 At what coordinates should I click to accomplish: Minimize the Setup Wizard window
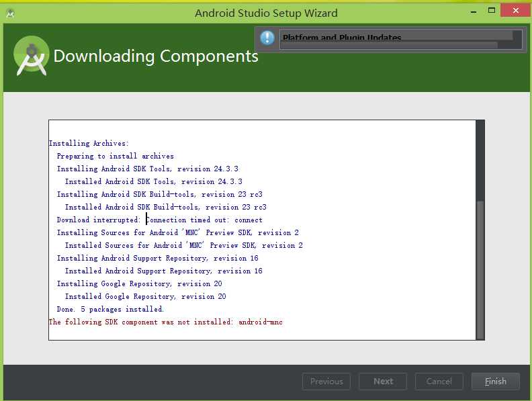click(x=474, y=12)
